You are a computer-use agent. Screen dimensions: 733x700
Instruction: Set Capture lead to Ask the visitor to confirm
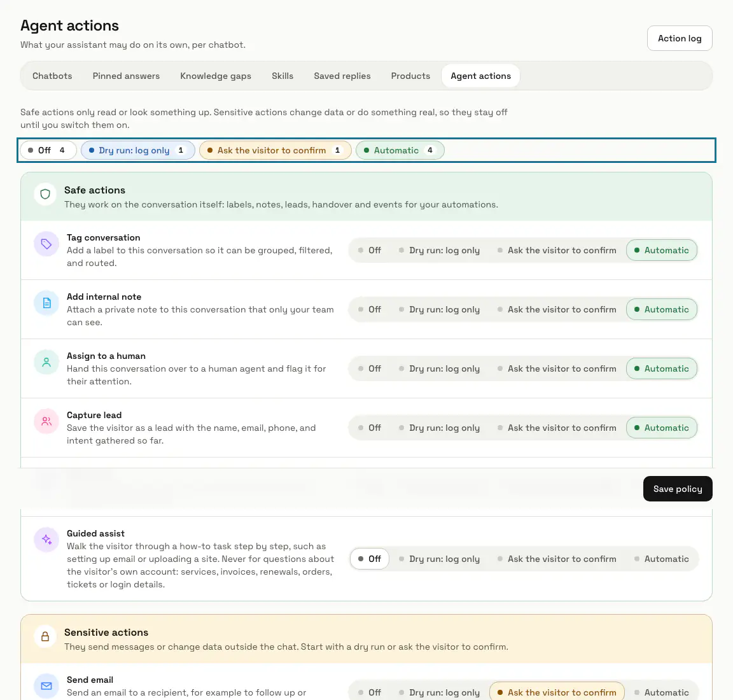(x=557, y=428)
